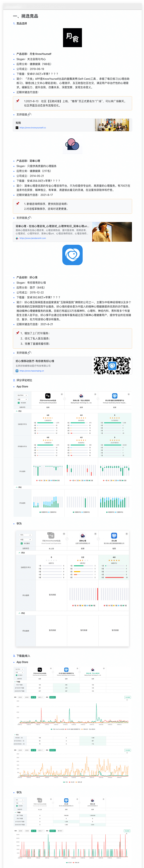Open App Store dropdown in downloads table
144x868 pixels.
[19, 669]
